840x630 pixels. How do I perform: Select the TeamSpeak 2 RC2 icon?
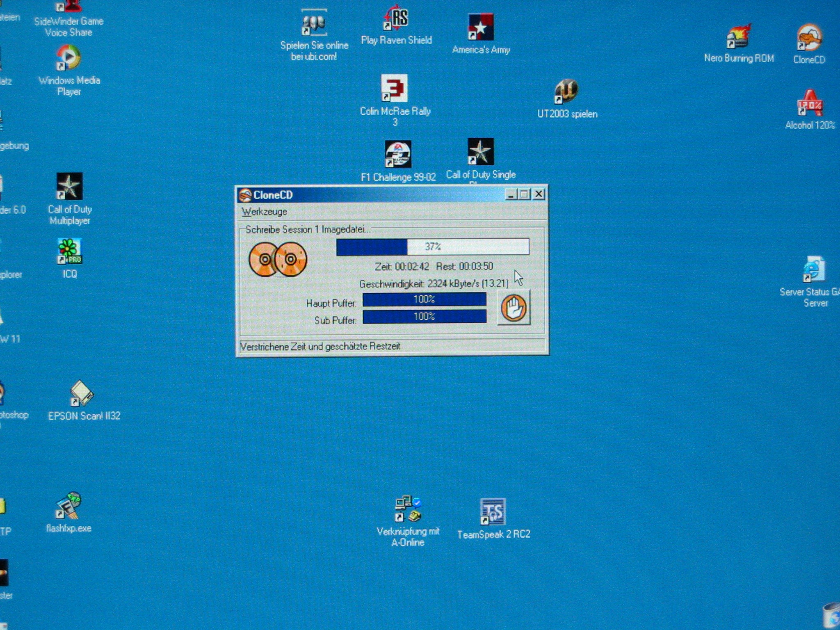tap(493, 512)
